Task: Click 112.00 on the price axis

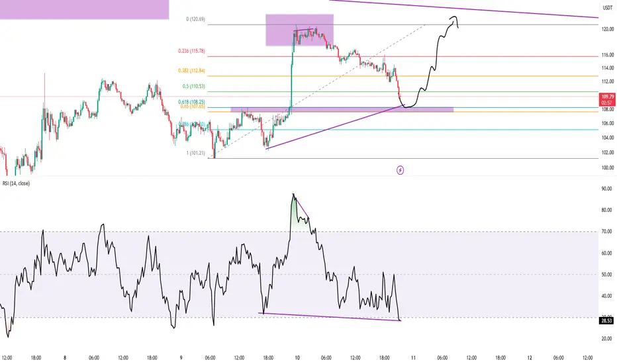Action: [x=608, y=82]
